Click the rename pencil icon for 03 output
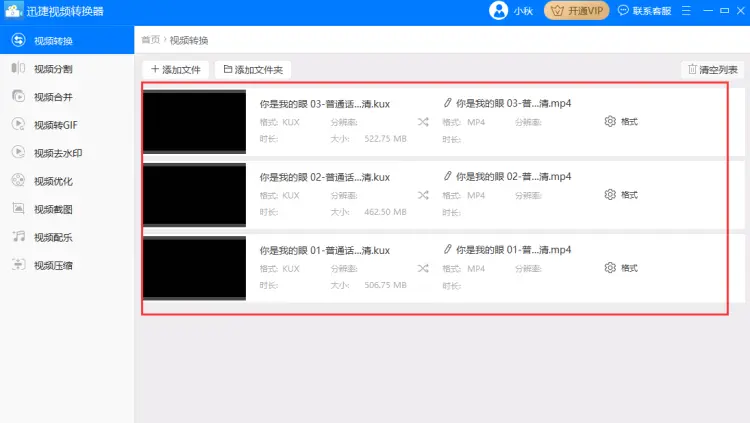Screen dimensions: 750x423 pyautogui.click(x=447, y=103)
